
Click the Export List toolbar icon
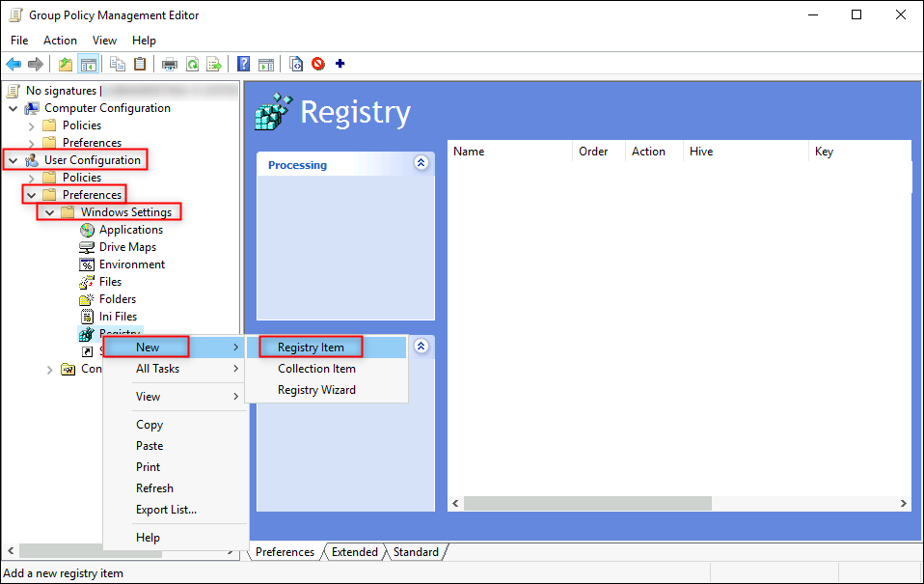click(x=214, y=64)
